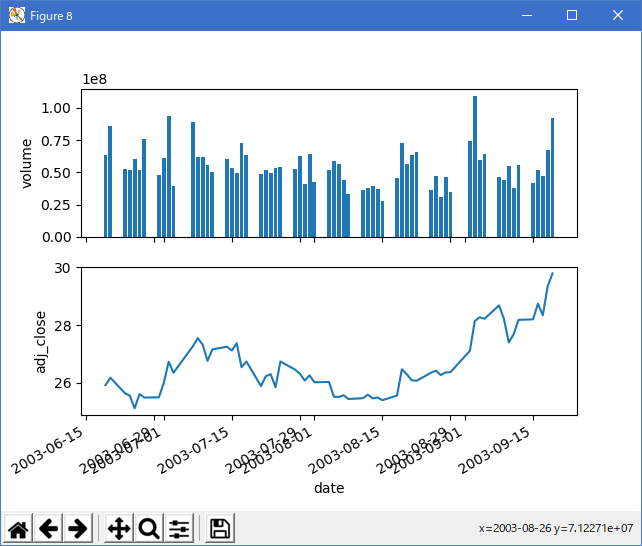Click the tallest bar in the volume chart
The height and width of the screenshot is (546, 642).
click(x=475, y=166)
